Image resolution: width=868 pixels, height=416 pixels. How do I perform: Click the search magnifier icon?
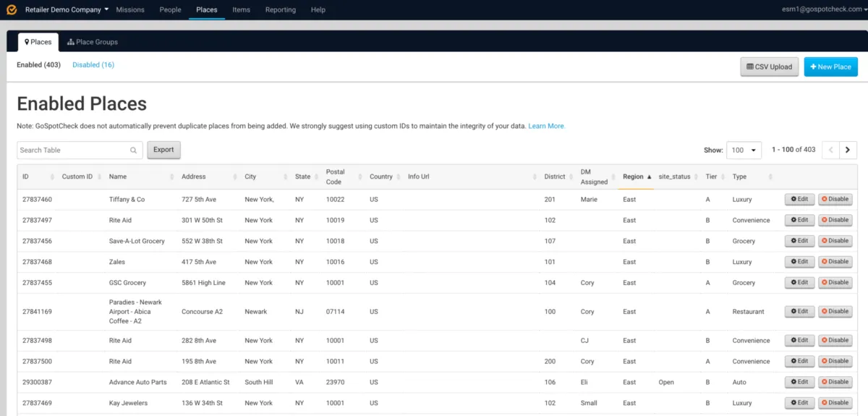coord(134,150)
